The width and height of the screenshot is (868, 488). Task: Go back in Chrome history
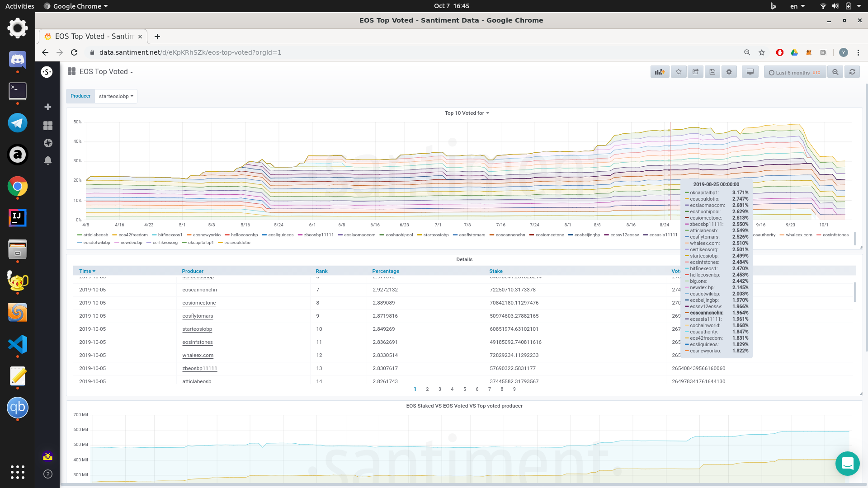[45, 52]
